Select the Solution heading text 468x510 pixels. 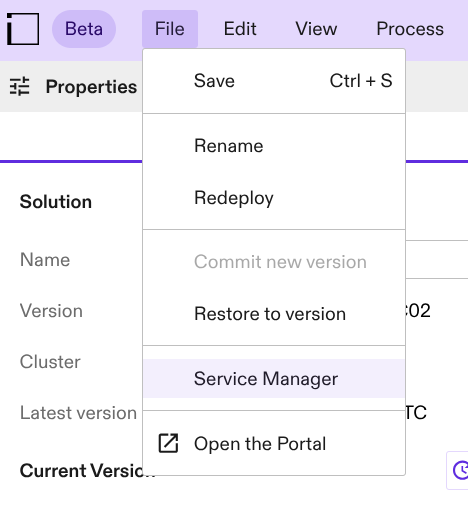(x=56, y=202)
